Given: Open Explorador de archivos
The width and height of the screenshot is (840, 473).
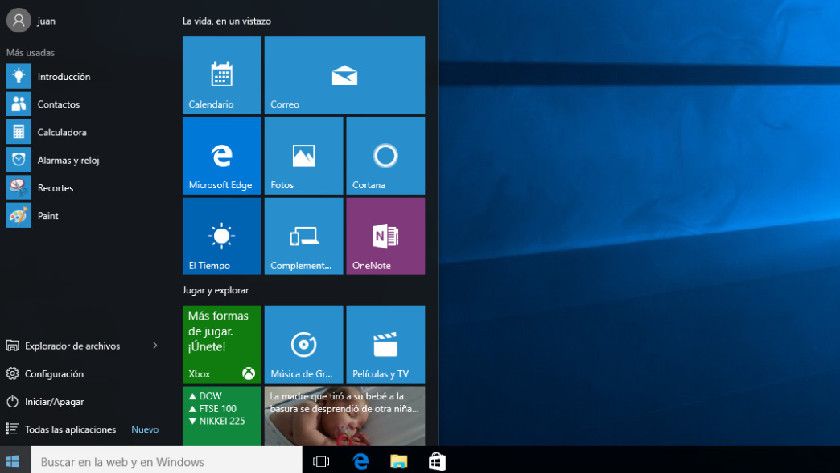Looking at the screenshot, I should [x=72, y=346].
